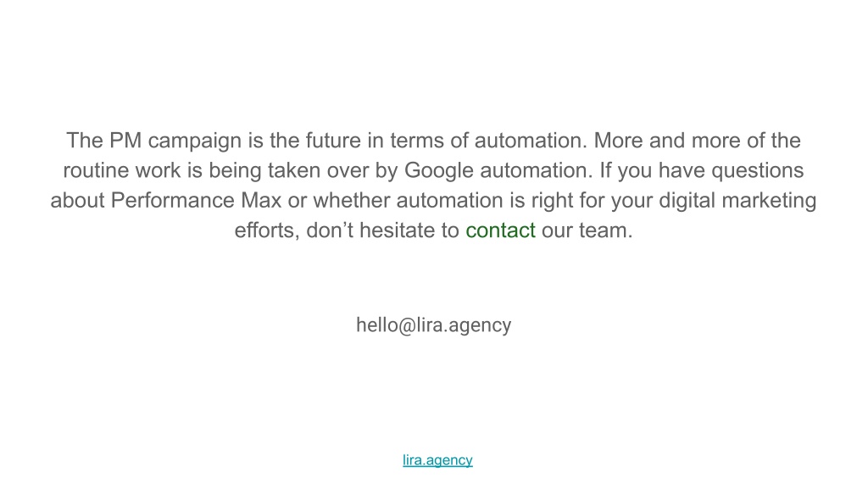Click the phrase "digital marketing"
This screenshot has width=868, height=488.
[737, 201]
